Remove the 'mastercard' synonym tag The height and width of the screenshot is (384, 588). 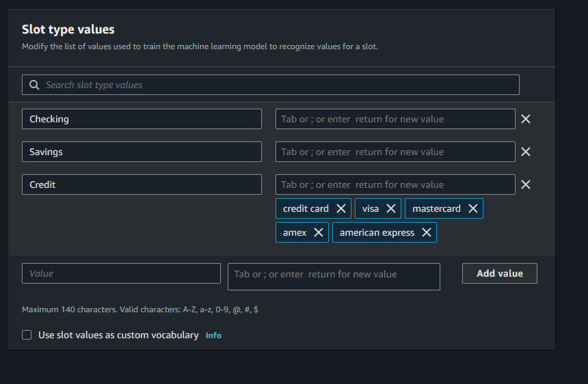pyautogui.click(x=472, y=208)
